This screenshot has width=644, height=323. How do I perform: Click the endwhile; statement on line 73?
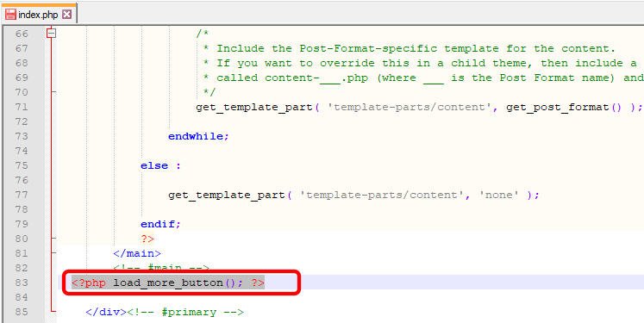[198, 136]
